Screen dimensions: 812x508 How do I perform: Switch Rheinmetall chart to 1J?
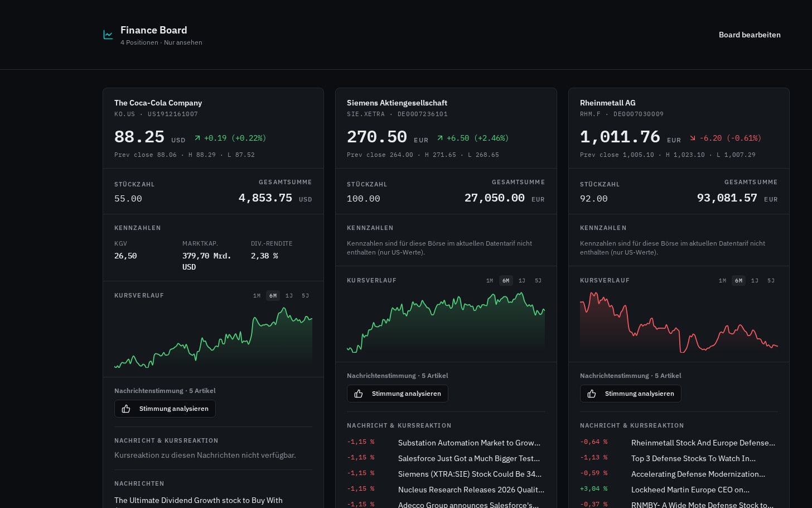point(755,281)
